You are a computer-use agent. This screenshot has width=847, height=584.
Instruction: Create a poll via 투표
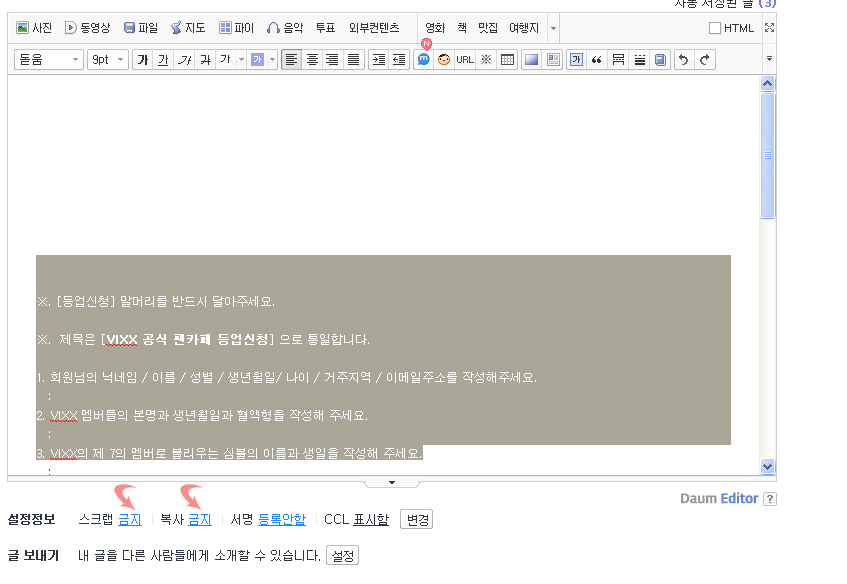[325, 28]
